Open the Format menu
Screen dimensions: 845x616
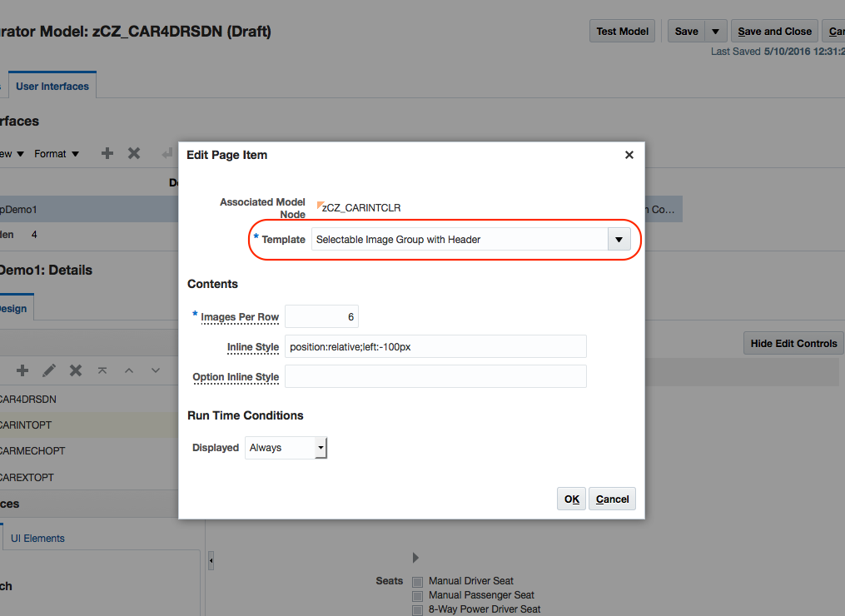[x=57, y=154]
